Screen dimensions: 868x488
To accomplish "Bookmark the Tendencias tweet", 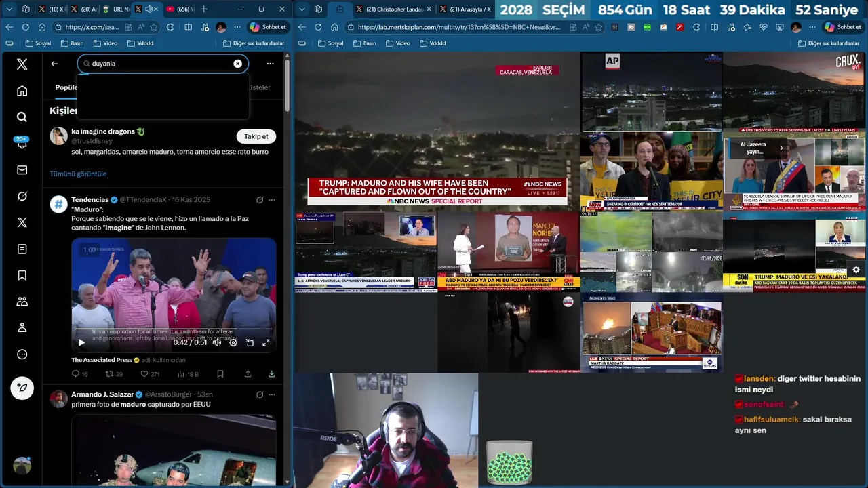I will point(220,374).
